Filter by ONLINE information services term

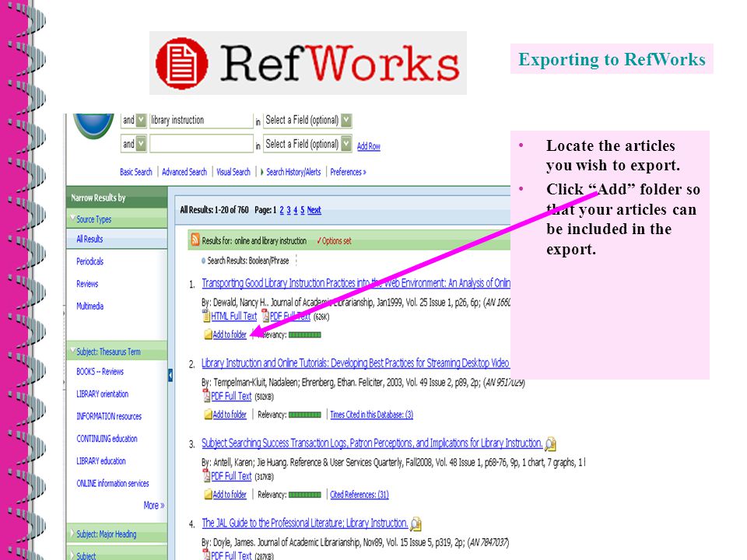tap(113, 483)
